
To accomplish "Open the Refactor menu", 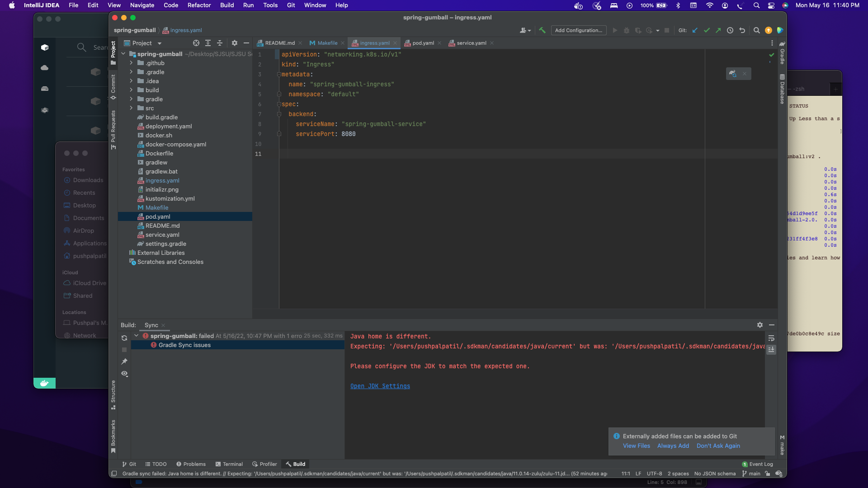I will click(199, 5).
